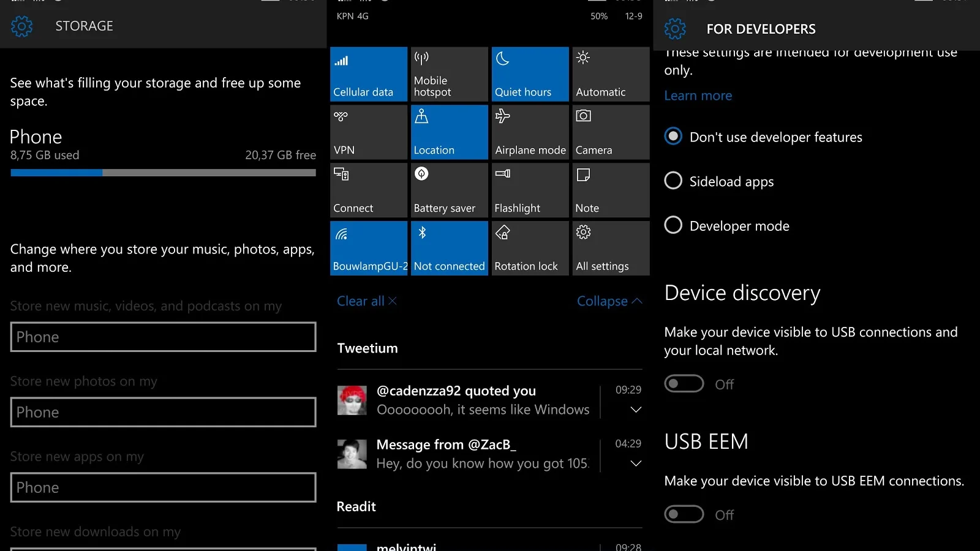
Task: Click the For Developers settings gear icon
Action: pyautogui.click(x=675, y=29)
